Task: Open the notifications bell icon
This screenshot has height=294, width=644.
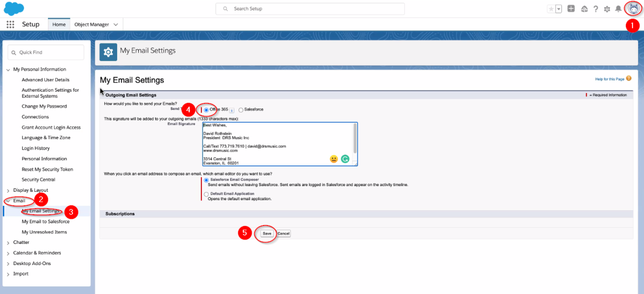Action: pyautogui.click(x=618, y=9)
